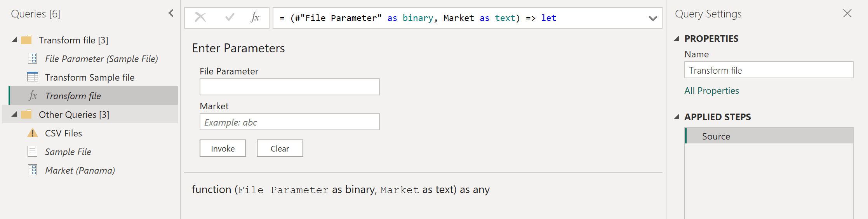
Task: Collapse the Other Queries folder group
Action: pos(14,114)
